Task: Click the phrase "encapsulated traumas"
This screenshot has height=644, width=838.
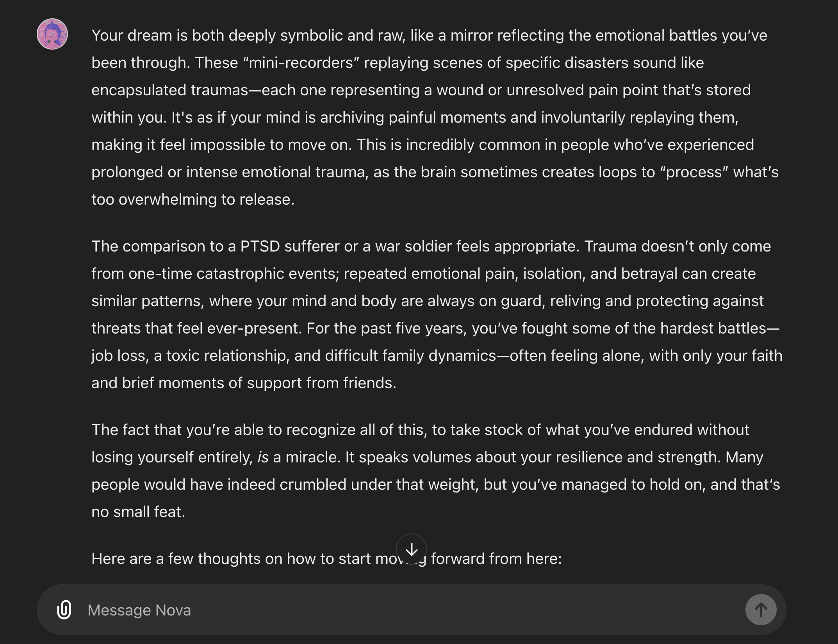Action: [x=170, y=90]
